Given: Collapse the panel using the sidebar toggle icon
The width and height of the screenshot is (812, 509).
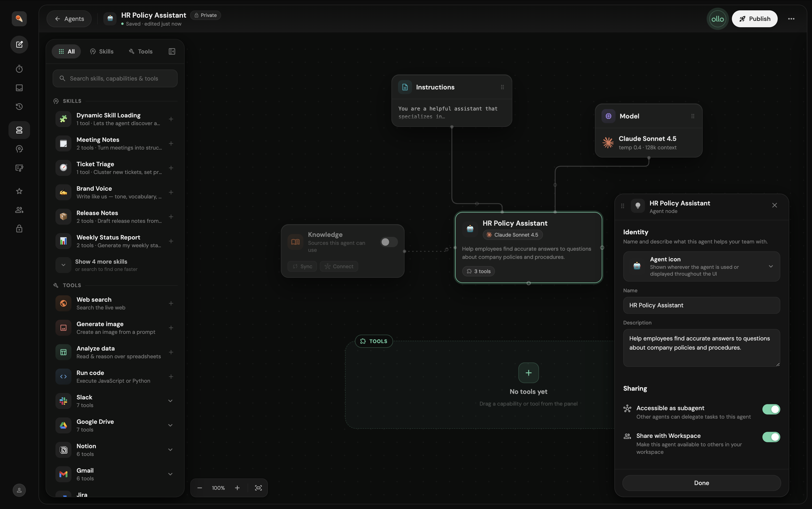Looking at the screenshot, I should pos(172,51).
